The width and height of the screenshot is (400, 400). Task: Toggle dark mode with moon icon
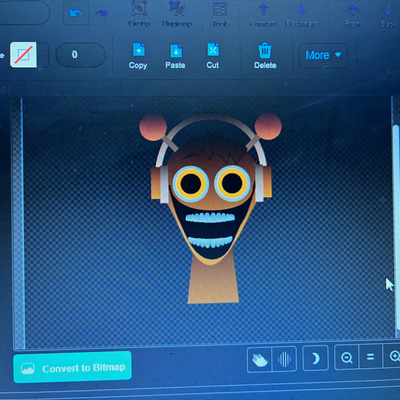[x=315, y=358]
